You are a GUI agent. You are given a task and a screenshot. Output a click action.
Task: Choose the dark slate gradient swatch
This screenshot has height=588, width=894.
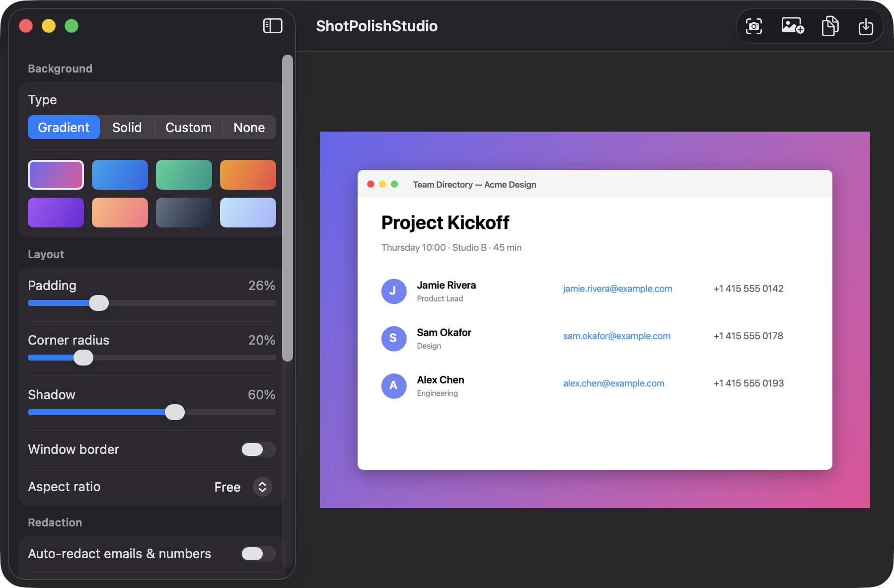[x=184, y=213]
